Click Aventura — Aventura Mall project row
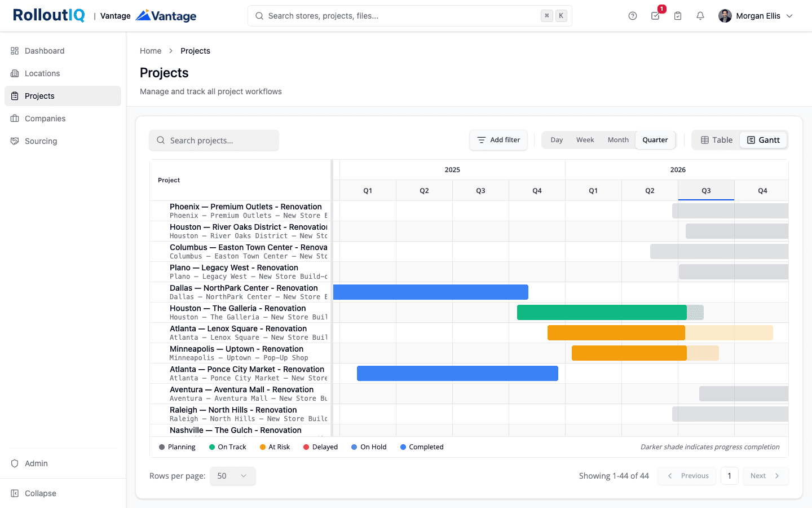Screen dimensions: 812x508 [x=240, y=394]
